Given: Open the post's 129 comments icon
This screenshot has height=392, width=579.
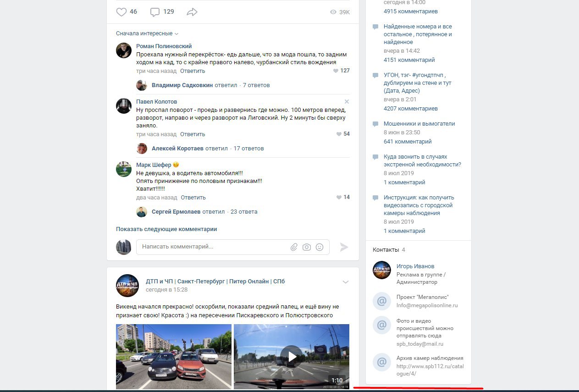Looking at the screenshot, I should pos(155,12).
